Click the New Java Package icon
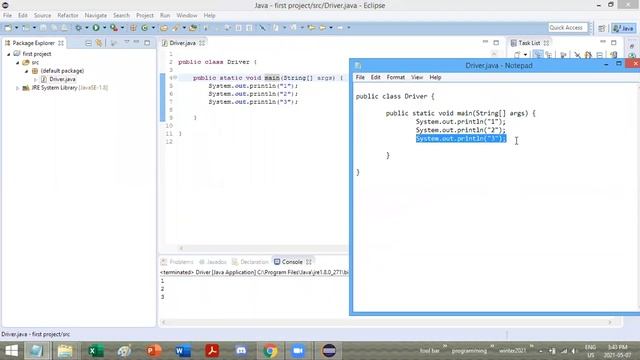 pyautogui.click(x=133, y=28)
